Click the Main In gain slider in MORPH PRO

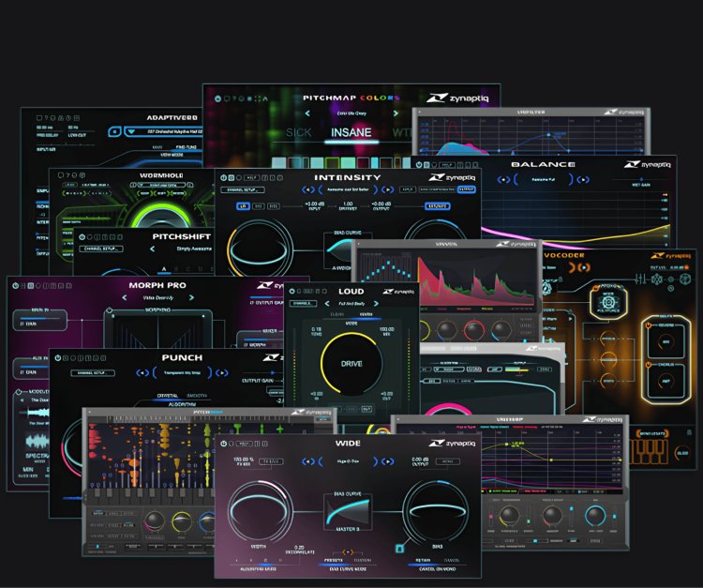tap(40, 318)
